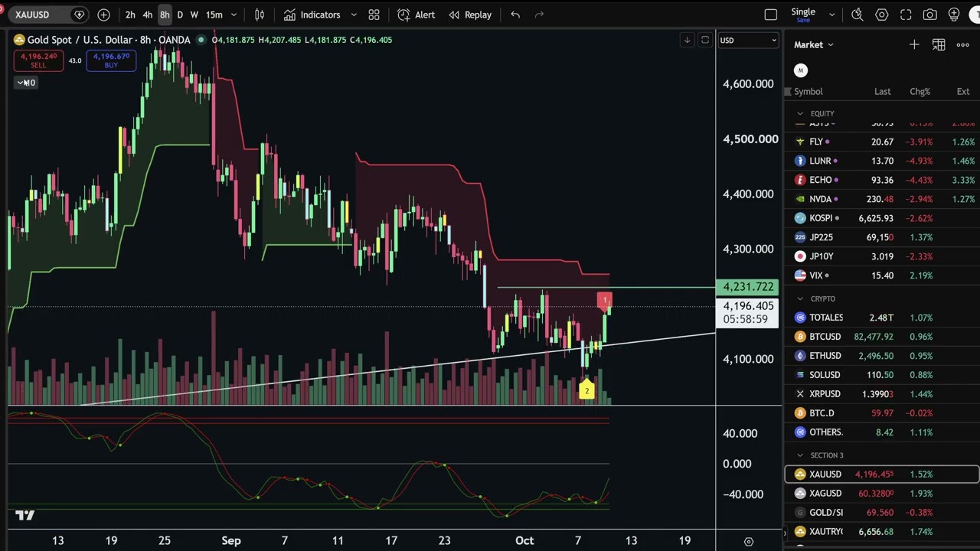Open the indicator templates grid icon
Image resolution: width=980 pixels, height=551 pixels.
tap(374, 15)
